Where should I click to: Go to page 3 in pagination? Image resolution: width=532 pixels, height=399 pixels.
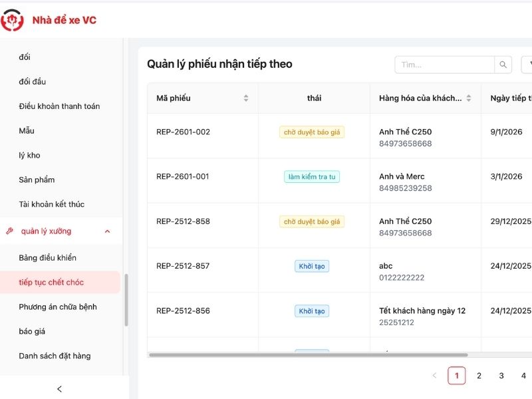(x=501, y=375)
